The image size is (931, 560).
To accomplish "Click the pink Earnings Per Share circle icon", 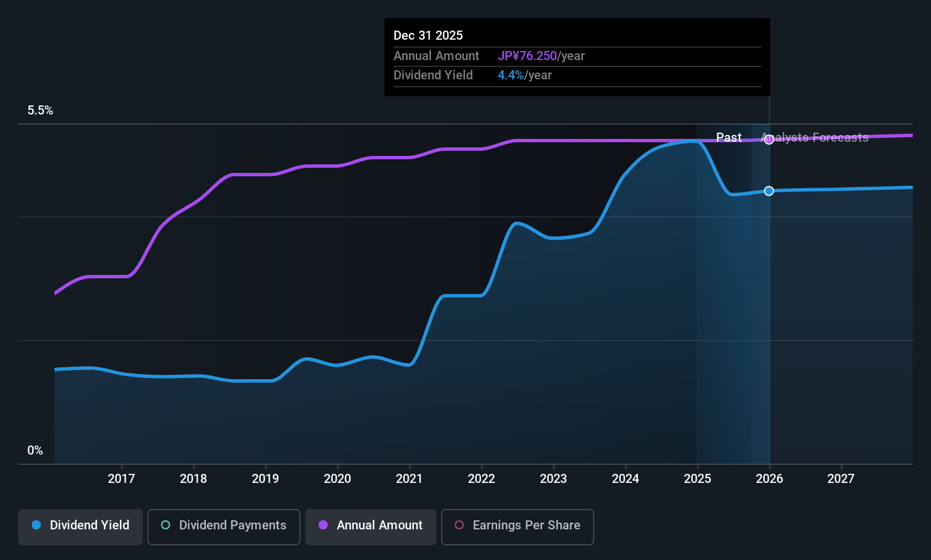I will 459,525.
